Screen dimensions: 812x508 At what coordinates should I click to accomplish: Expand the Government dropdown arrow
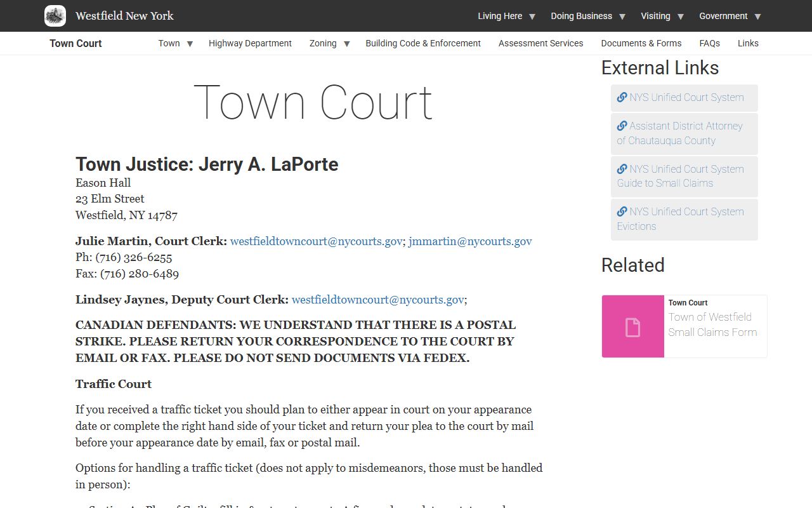pyautogui.click(x=757, y=17)
